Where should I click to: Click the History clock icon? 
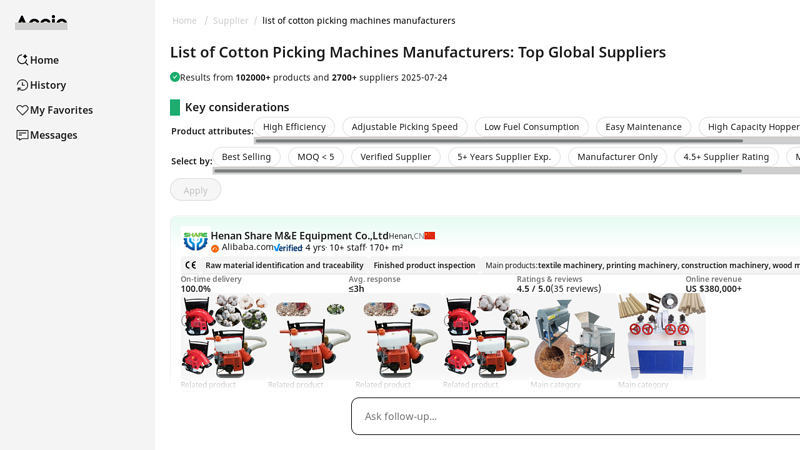(x=22, y=85)
